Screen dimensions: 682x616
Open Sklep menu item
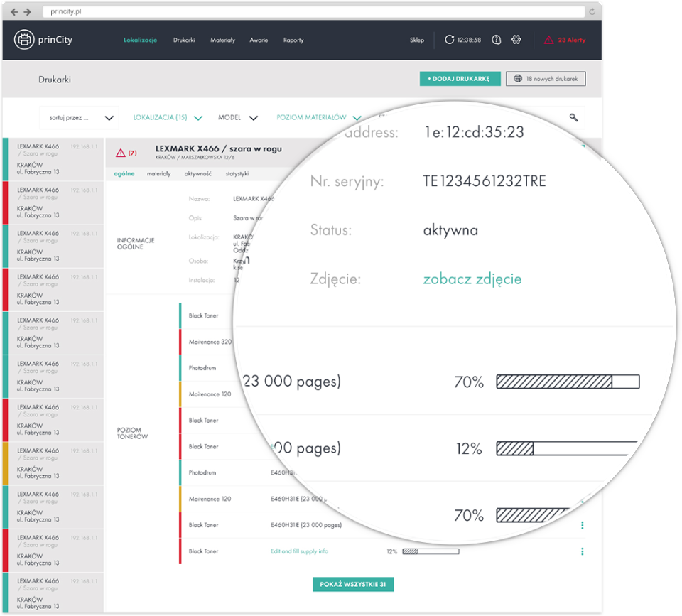417,40
